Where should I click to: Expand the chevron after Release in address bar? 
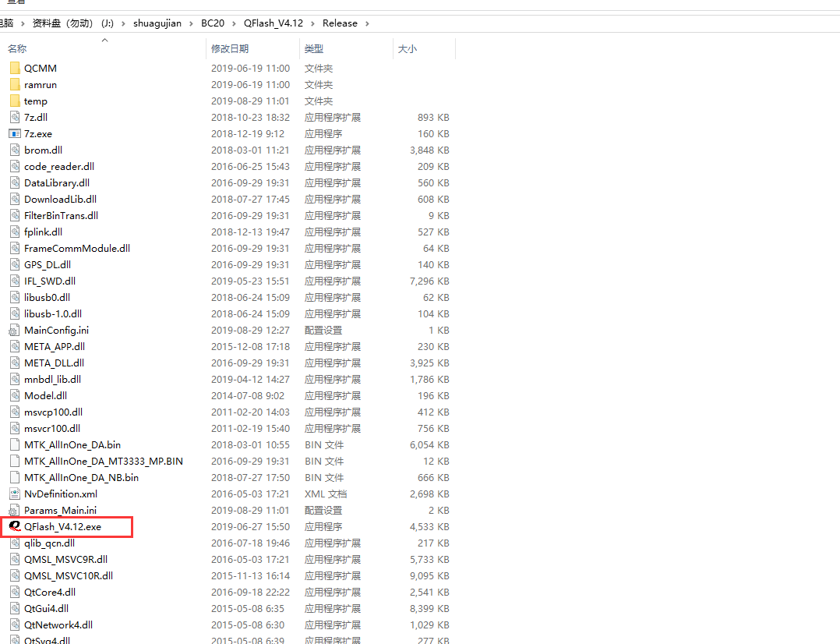[x=367, y=23]
